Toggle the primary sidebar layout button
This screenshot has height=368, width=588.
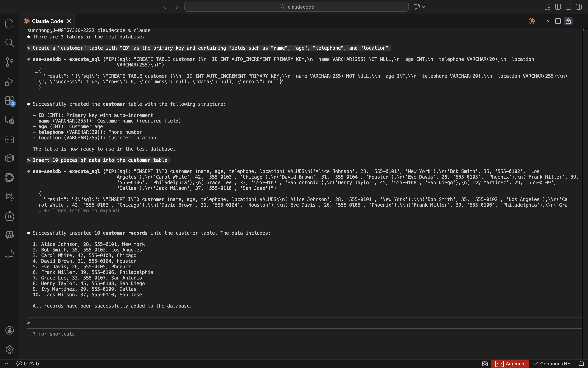(x=558, y=7)
